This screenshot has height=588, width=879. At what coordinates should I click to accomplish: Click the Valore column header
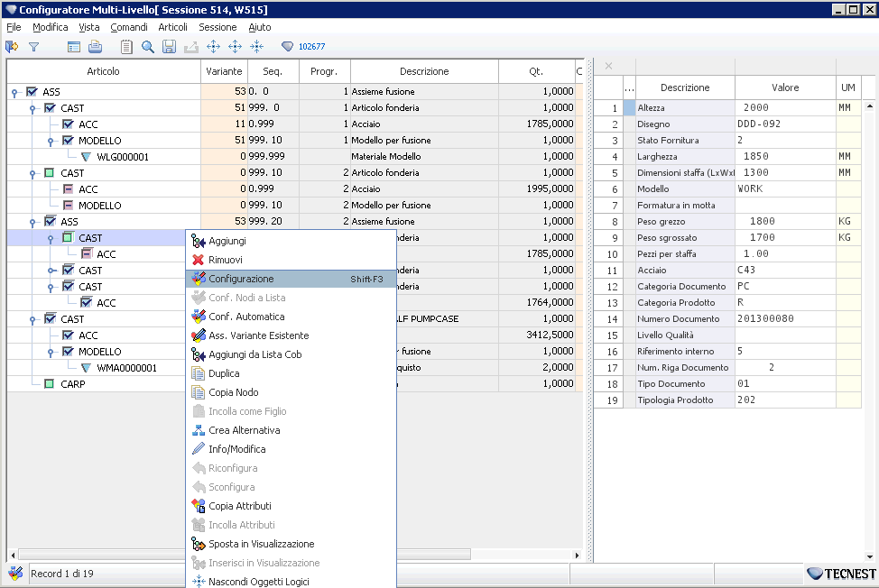(785, 87)
